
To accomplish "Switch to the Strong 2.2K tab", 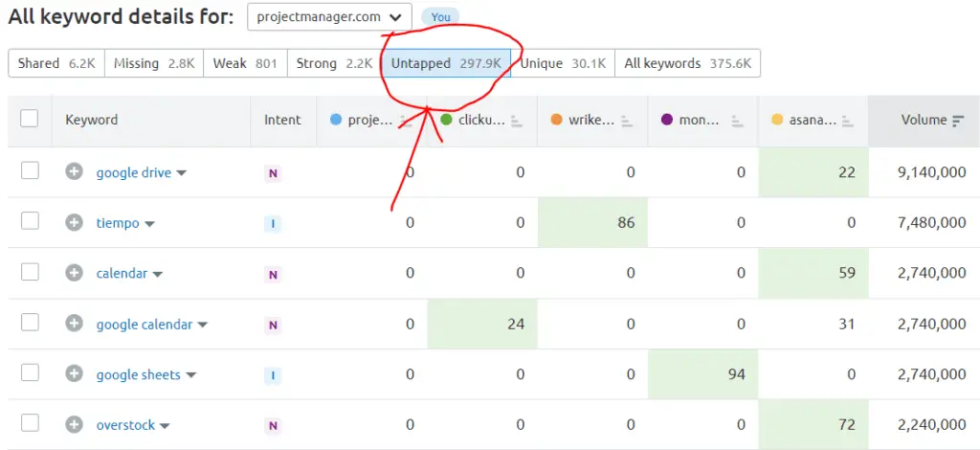I will 334,63.
